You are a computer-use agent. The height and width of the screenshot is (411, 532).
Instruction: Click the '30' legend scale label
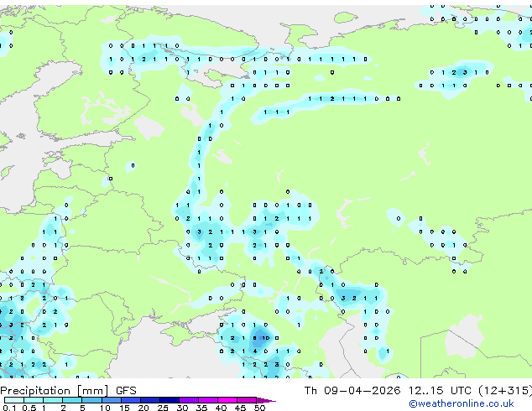tap(182, 408)
